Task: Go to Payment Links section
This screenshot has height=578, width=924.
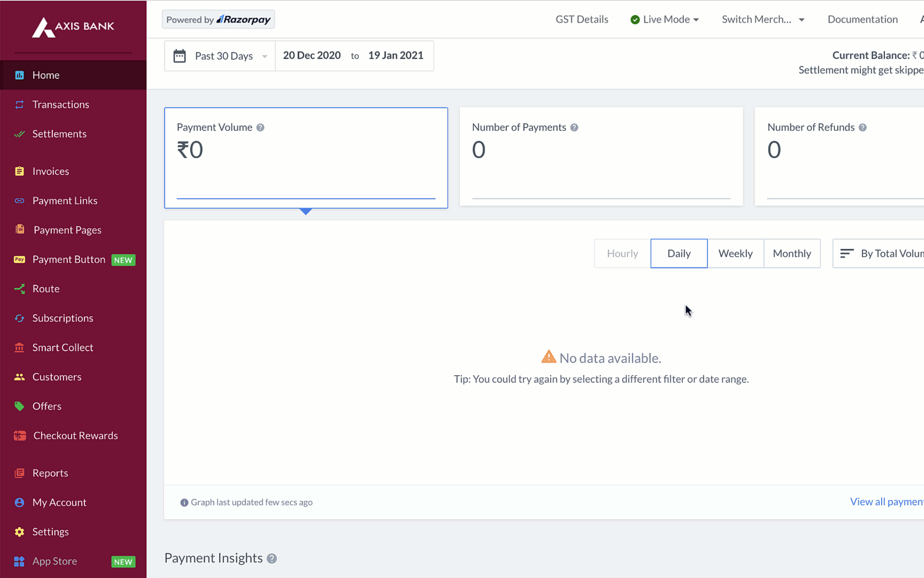Action: pyautogui.click(x=65, y=201)
